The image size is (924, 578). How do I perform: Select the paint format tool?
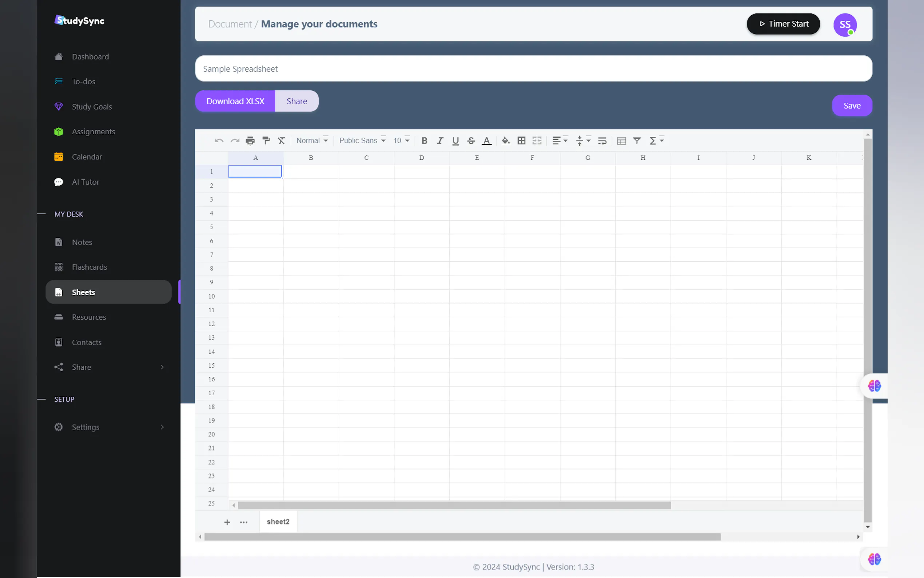(x=266, y=140)
